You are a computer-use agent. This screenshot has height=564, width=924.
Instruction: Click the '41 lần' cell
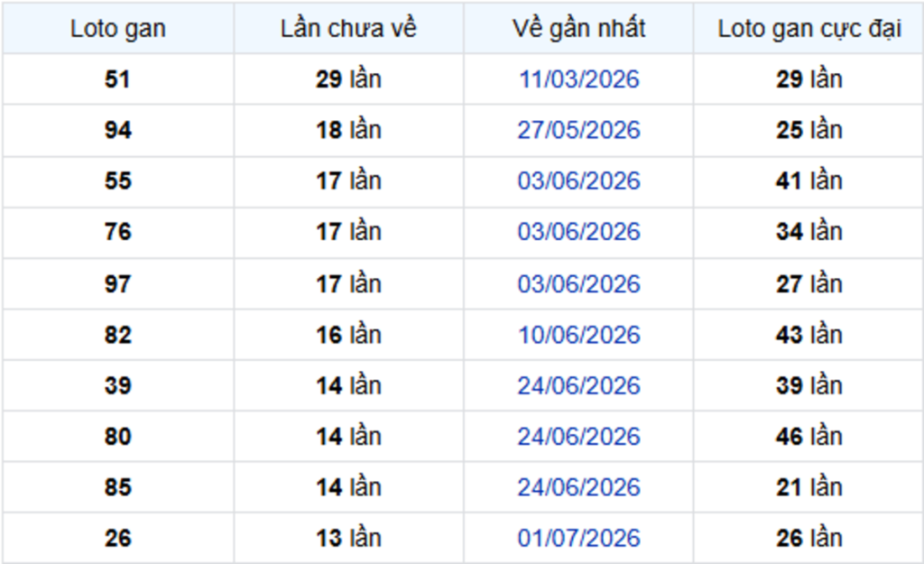point(809,180)
